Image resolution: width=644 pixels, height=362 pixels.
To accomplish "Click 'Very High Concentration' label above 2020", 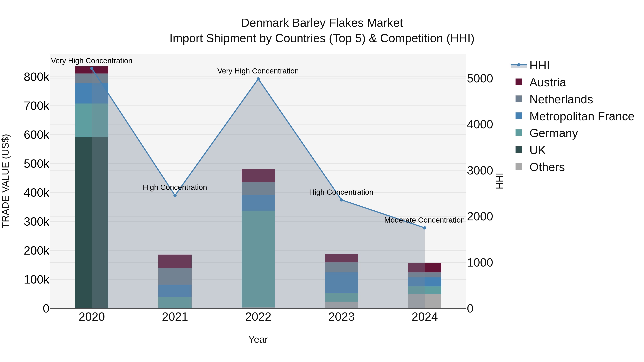I will coord(92,61).
